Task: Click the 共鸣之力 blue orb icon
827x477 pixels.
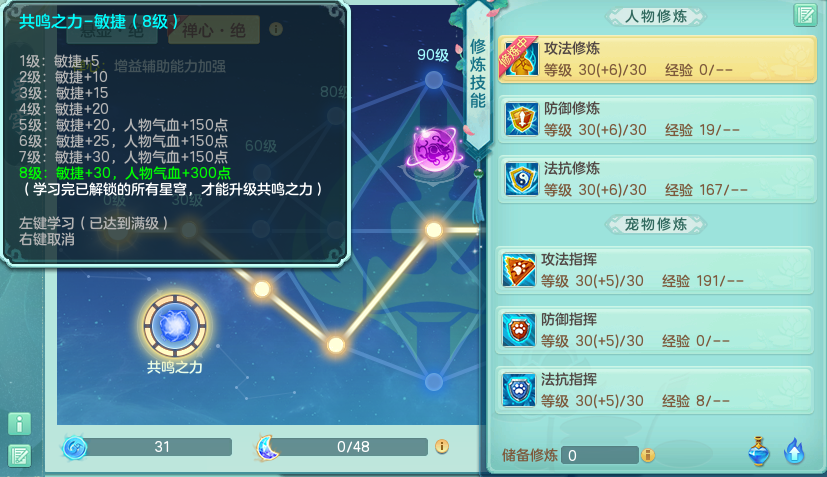Action: (175, 325)
